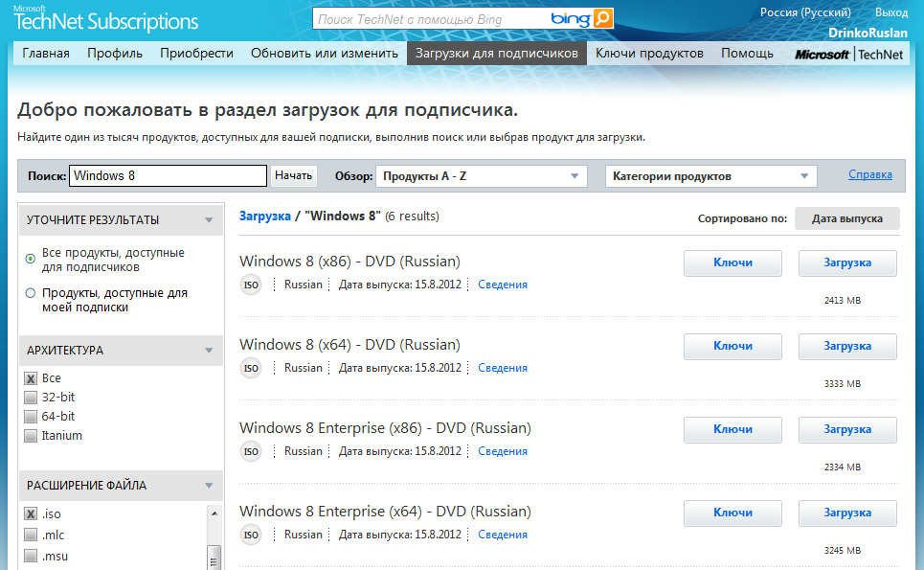Image resolution: width=924 pixels, height=570 pixels.
Task: Toggle the .iso file extension checkbox
Action: click(x=31, y=514)
